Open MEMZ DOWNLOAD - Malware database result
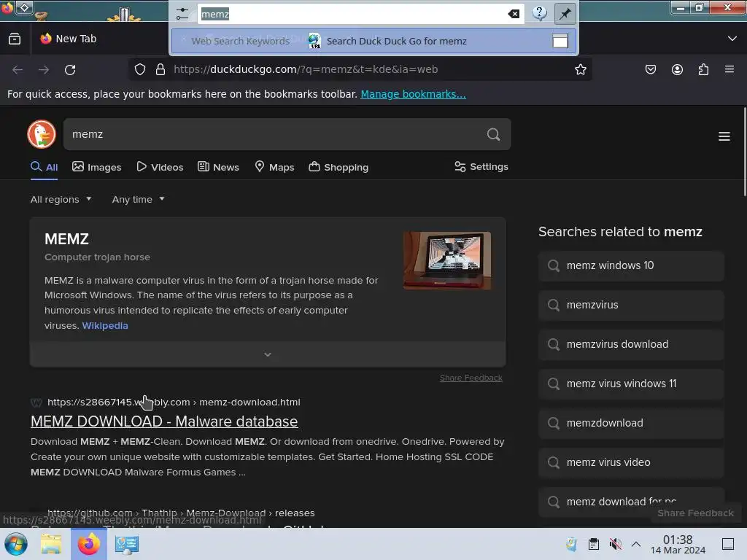The height and width of the screenshot is (560, 747). [164, 422]
